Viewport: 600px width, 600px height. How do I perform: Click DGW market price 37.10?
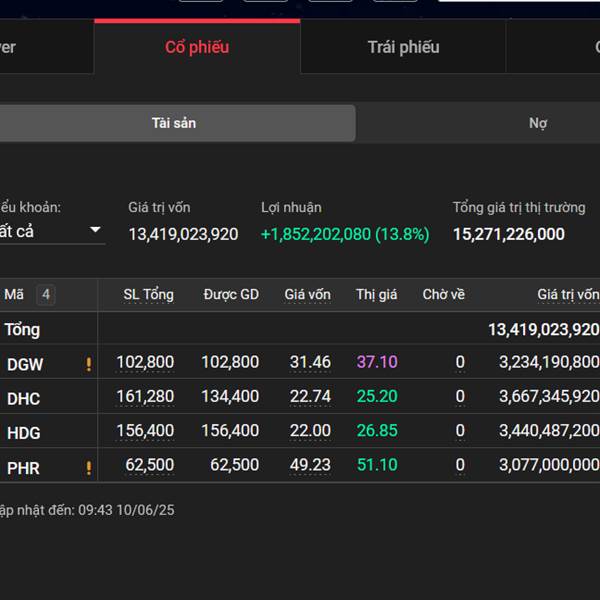click(x=377, y=362)
